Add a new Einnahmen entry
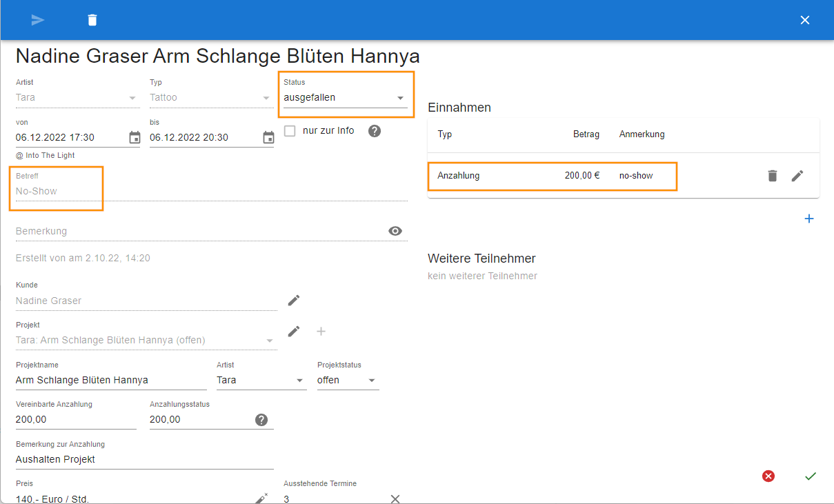 pyautogui.click(x=809, y=219)
